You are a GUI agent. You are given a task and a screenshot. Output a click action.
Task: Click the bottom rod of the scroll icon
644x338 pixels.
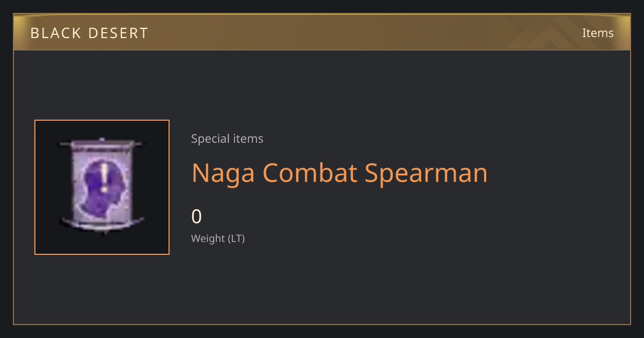(x=102, y=223)
